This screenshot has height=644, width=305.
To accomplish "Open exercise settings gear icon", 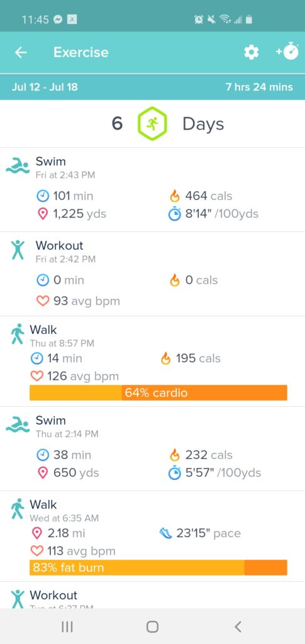I will [251, 52].
